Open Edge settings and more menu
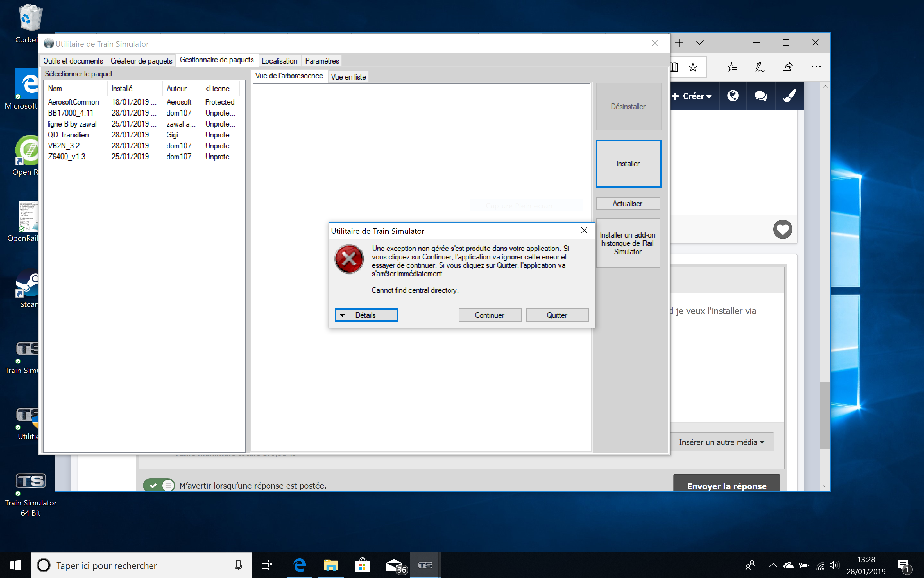 pyautogui.click(x=816, y=67)
